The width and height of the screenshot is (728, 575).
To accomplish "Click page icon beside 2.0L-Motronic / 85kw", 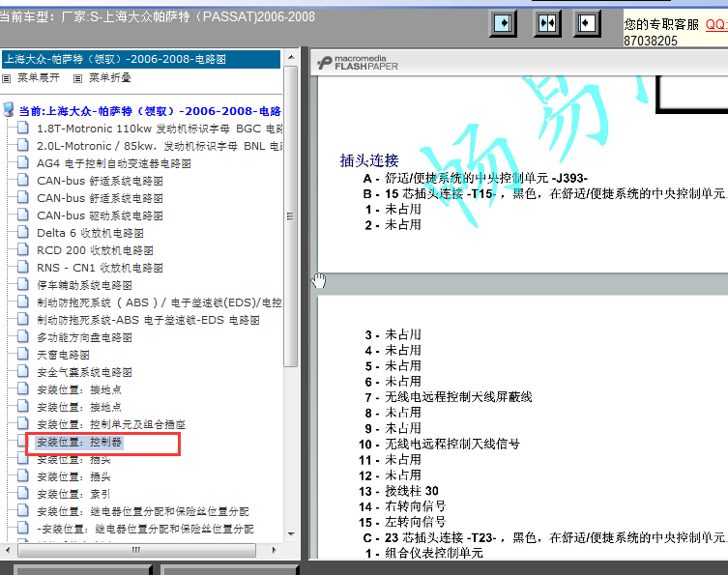I will (x=23, y=145).
